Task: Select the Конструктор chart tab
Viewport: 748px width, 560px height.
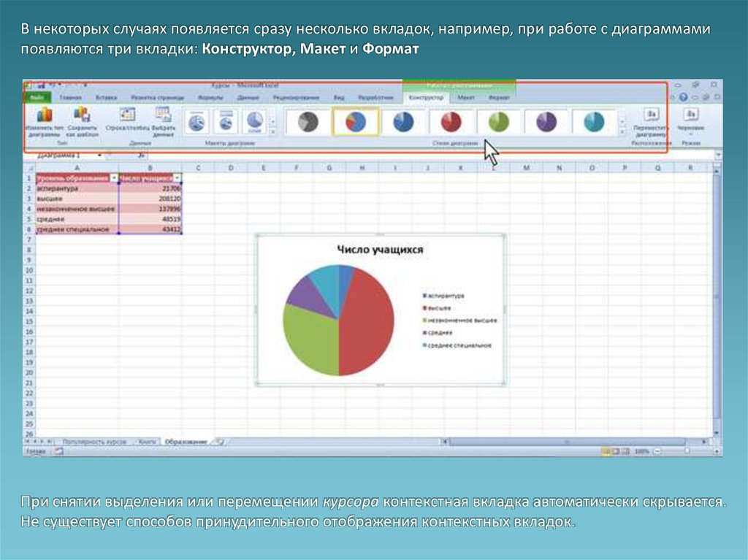Action: pos(426,97)
